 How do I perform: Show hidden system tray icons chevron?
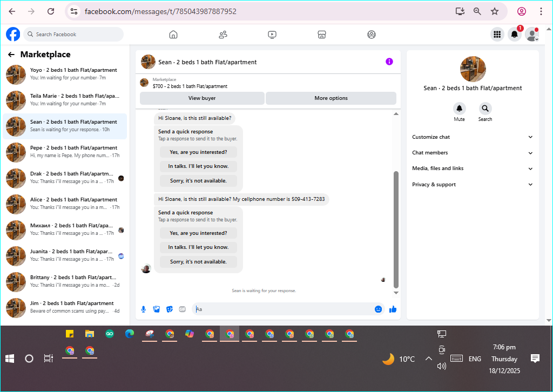coord(428,359)
